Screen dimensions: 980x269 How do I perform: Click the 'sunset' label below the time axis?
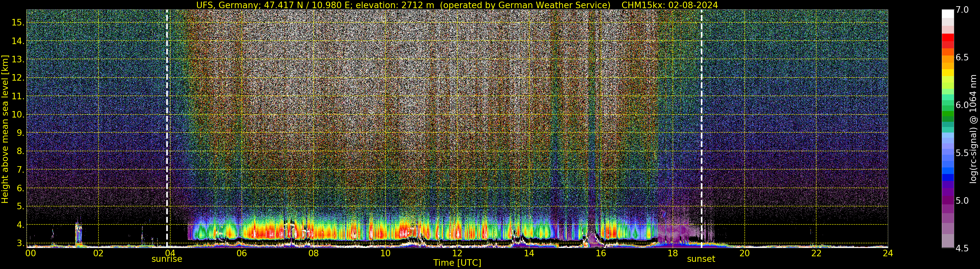[x=701, y=259]
